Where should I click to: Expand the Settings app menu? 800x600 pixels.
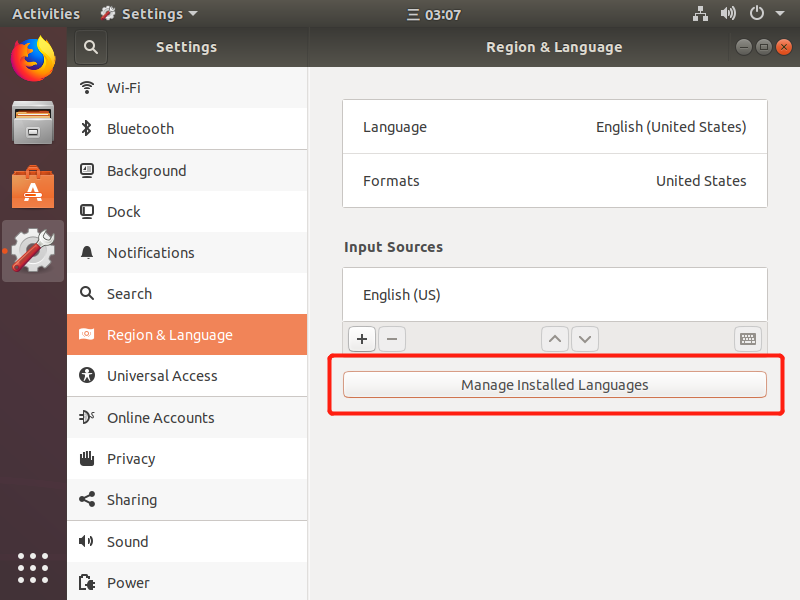[149, 14]
